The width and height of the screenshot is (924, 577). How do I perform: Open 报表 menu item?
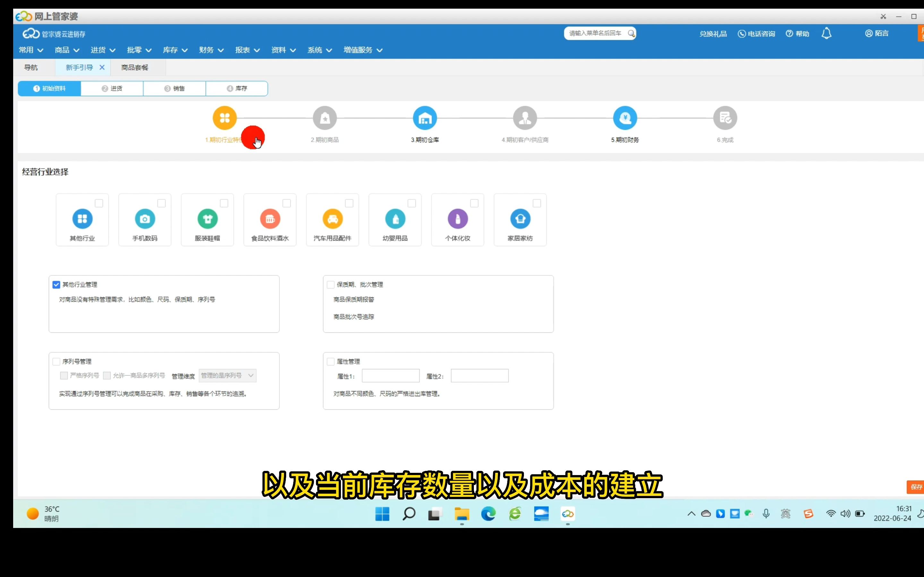point(243,50)
